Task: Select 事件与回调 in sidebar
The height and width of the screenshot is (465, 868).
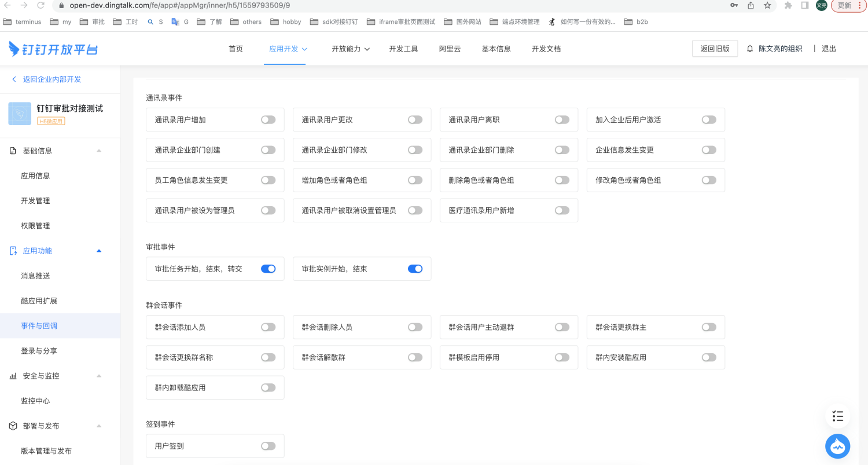Action: 60,326
